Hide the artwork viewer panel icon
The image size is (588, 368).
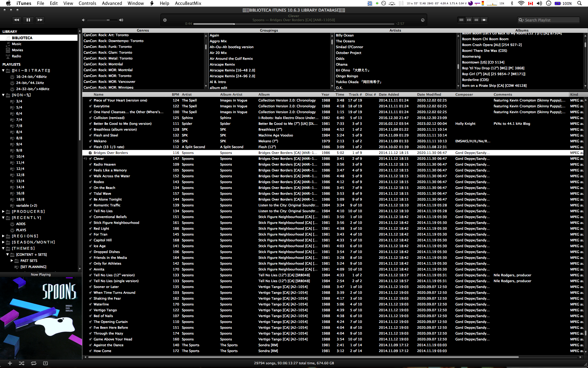click(46, 363)
